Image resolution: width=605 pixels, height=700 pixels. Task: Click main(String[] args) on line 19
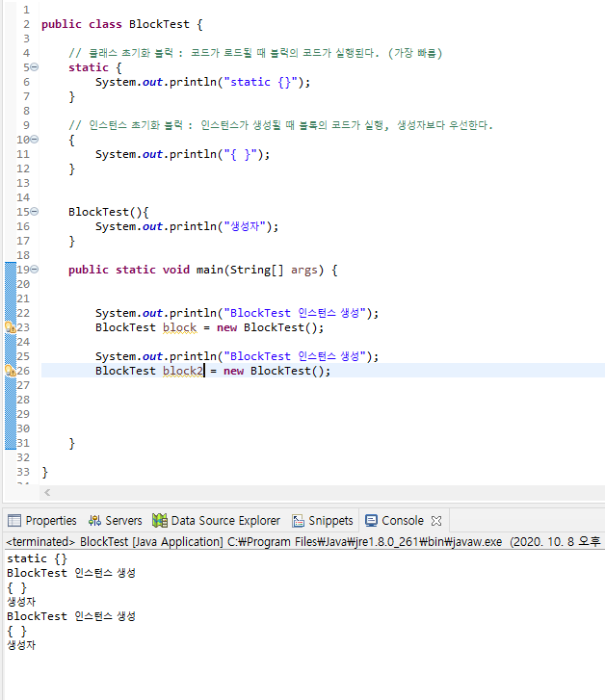coord(259,270)
